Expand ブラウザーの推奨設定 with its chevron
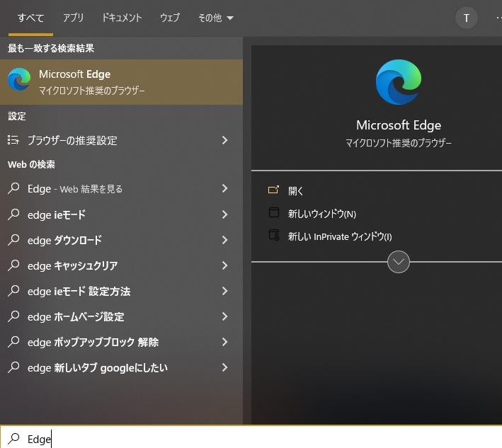The height and width of the screenshot is (448, 502). click(224, 140)
